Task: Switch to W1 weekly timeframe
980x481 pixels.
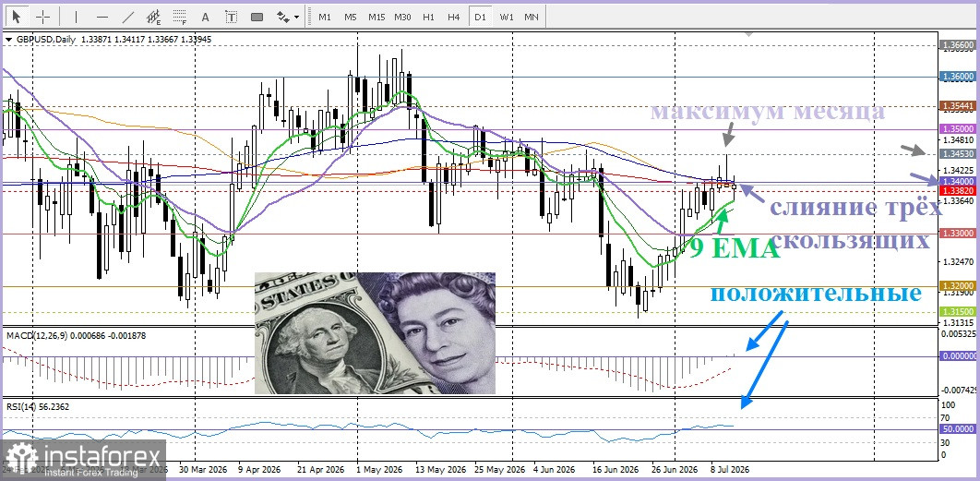Action: pos(507,17)
